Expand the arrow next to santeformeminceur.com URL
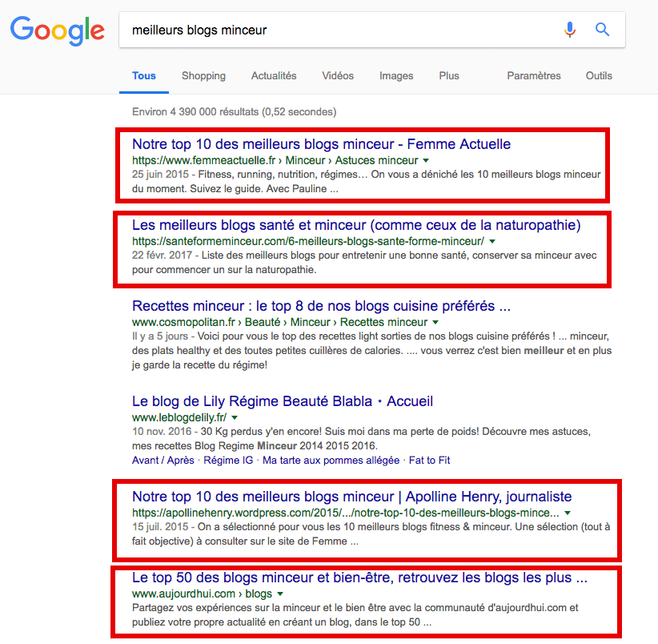This screenshot has width=658, height=644. (x=492, y=241)
